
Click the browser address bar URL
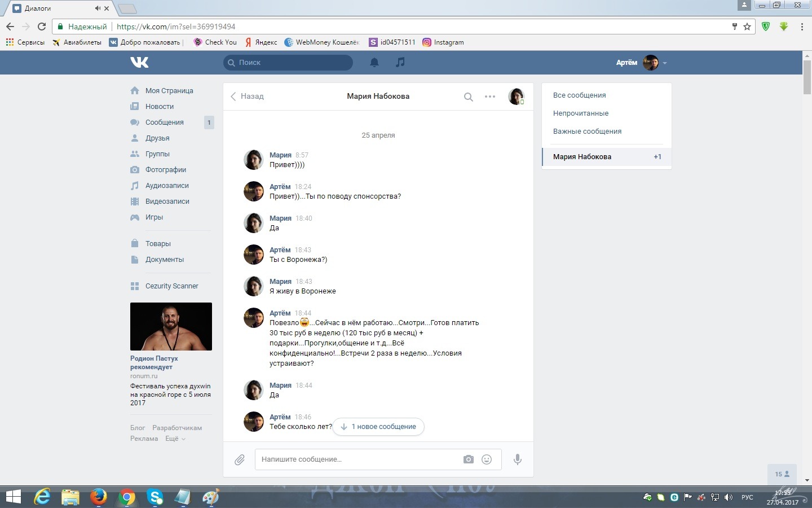point(176,27)
